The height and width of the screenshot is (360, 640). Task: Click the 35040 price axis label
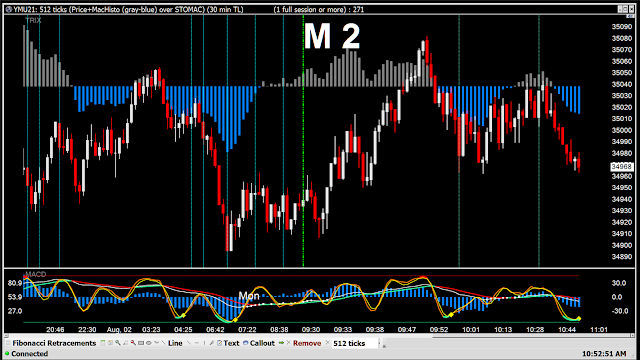622,84
